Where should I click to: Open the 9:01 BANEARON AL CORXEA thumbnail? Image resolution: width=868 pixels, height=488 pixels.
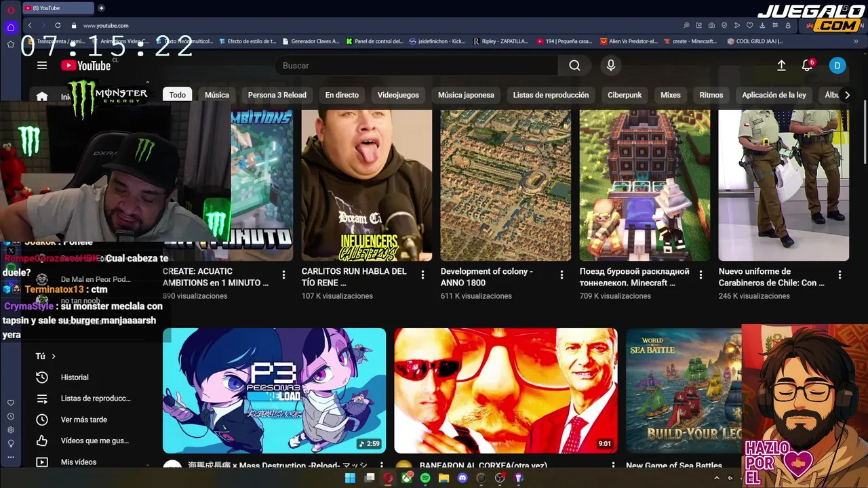click(506, 390)
